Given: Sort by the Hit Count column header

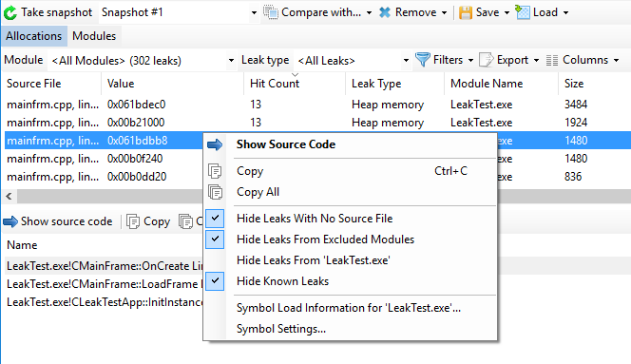Looking at the screenshot, I should [295, 84].
